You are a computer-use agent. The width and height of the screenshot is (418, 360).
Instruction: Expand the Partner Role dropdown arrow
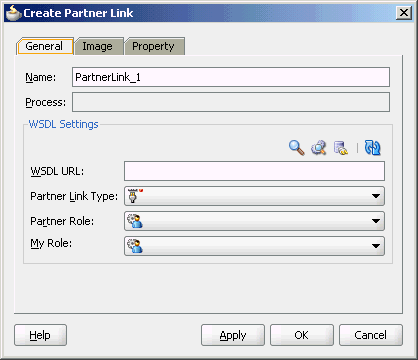point(376,221)
